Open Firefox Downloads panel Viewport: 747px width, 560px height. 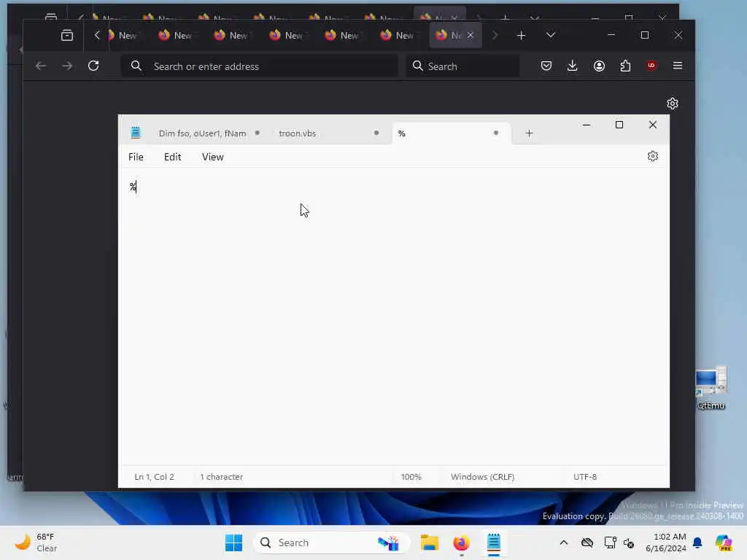573,66
